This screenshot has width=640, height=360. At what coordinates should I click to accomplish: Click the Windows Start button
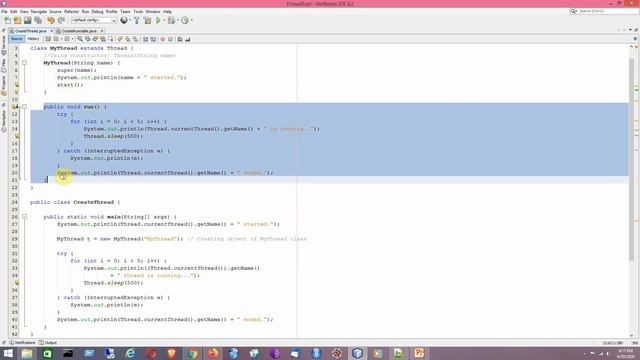click(x=8, y=353)
